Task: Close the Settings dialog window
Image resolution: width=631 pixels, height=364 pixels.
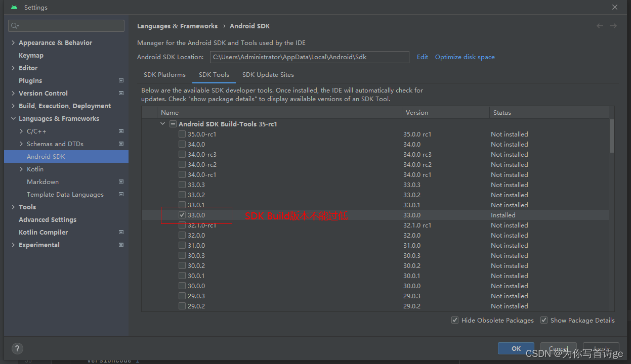Action: [615, 7]
